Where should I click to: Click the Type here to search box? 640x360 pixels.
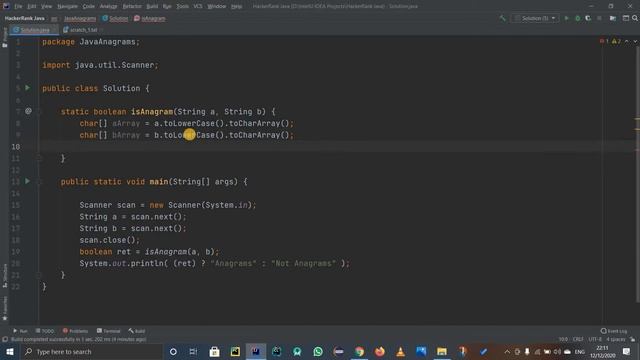[92, 351]
